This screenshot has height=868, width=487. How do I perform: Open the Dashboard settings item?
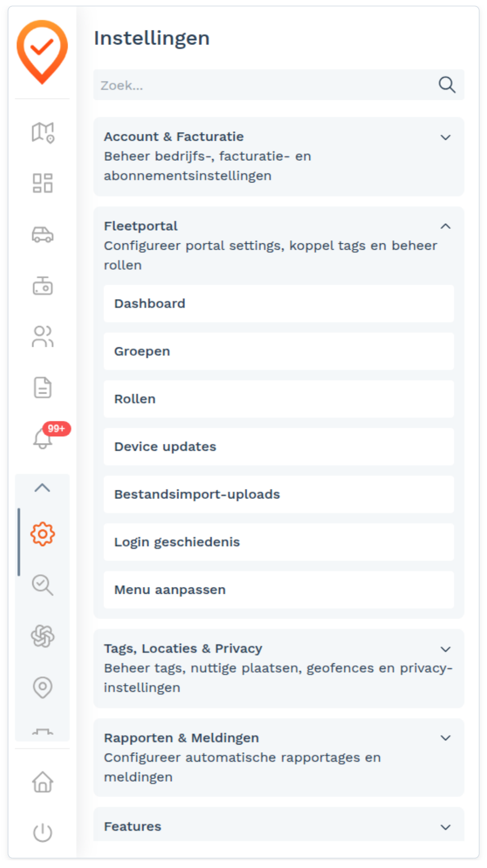(278, 304)
